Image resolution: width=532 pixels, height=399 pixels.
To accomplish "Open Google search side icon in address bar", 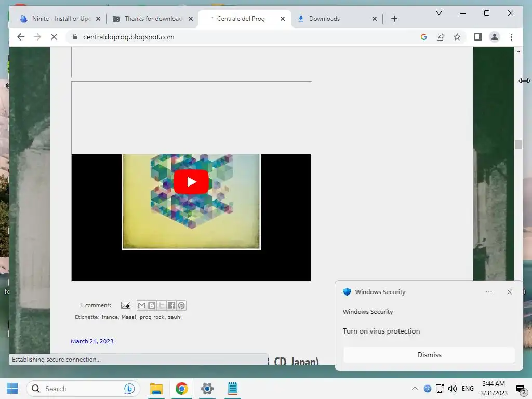I will click(x=424, y=37).
